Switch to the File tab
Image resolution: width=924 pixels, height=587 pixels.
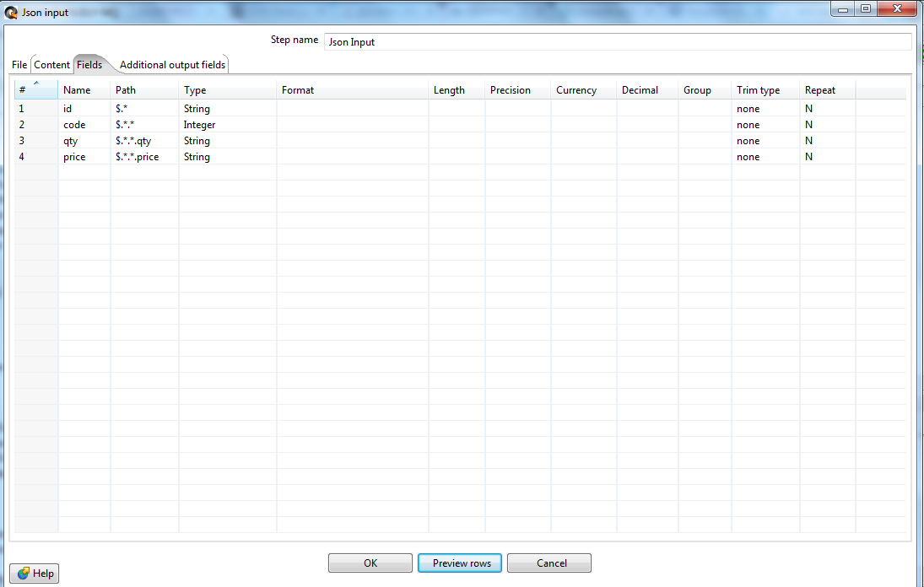pos(19,65)
